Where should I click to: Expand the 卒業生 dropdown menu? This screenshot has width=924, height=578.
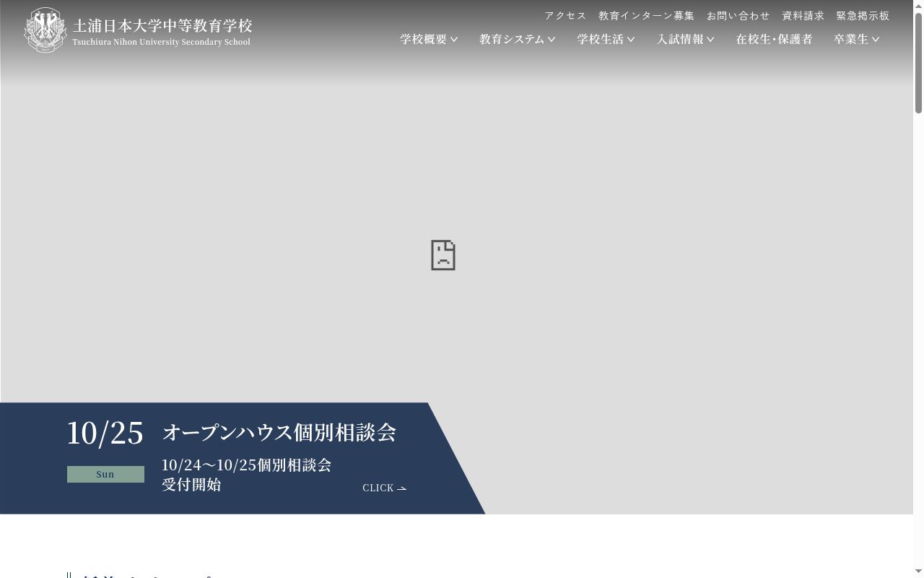click(857, 39)
